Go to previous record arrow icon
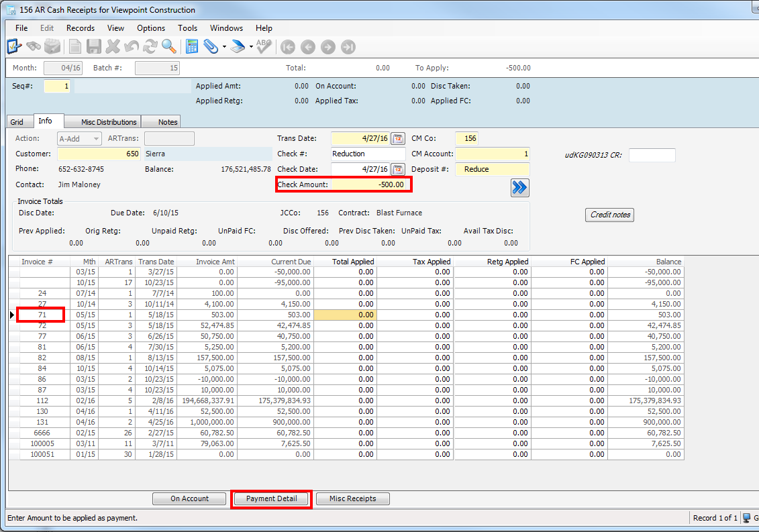 point(308,47)
